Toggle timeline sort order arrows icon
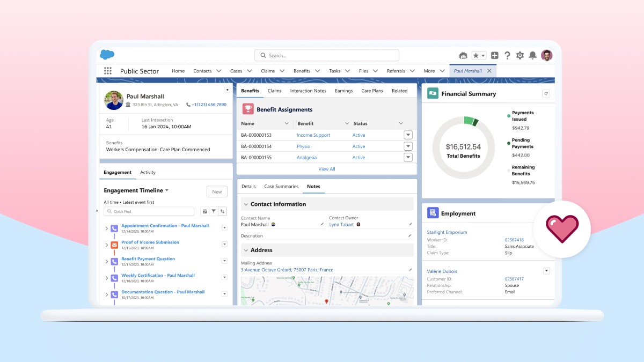 pos(222,211)
